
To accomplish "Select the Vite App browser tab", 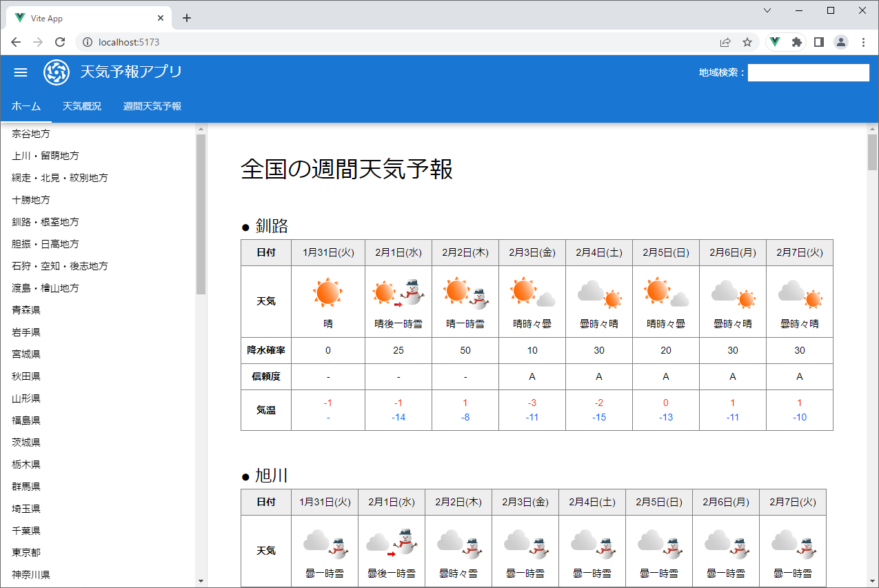I will pos(90,18).
